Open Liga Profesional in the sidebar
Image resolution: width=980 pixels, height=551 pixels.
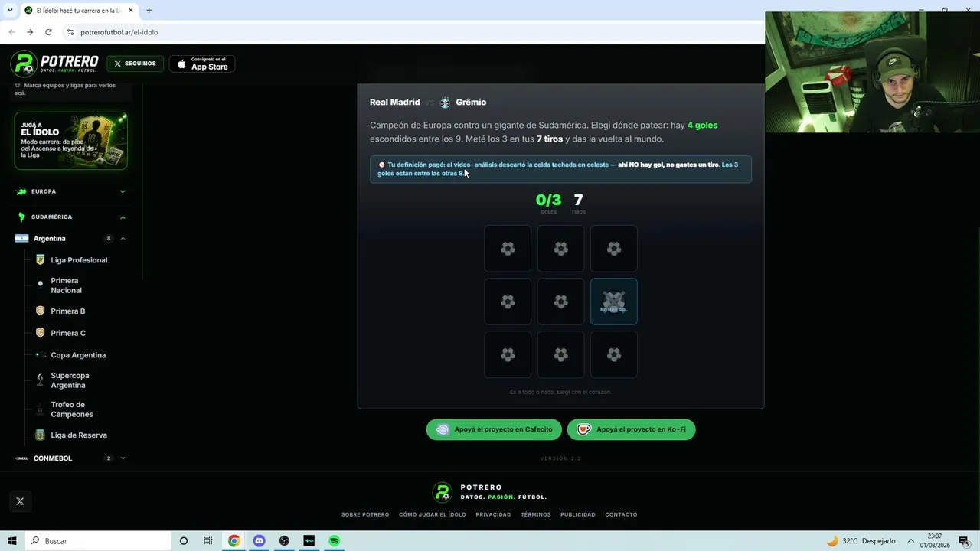click(79, 260)
